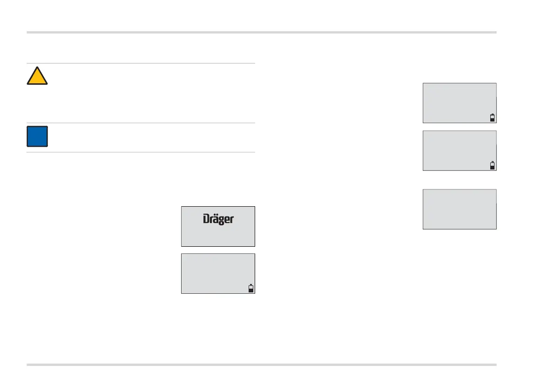Click the blank area right of the blue square

pyautogui.click(x=151, y=138)
